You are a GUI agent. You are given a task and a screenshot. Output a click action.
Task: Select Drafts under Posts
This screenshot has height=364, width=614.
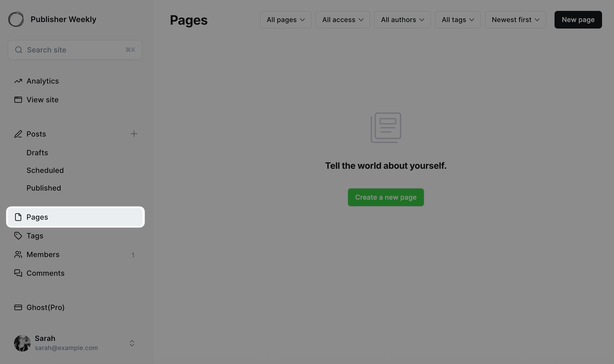(x=37, y=153)
